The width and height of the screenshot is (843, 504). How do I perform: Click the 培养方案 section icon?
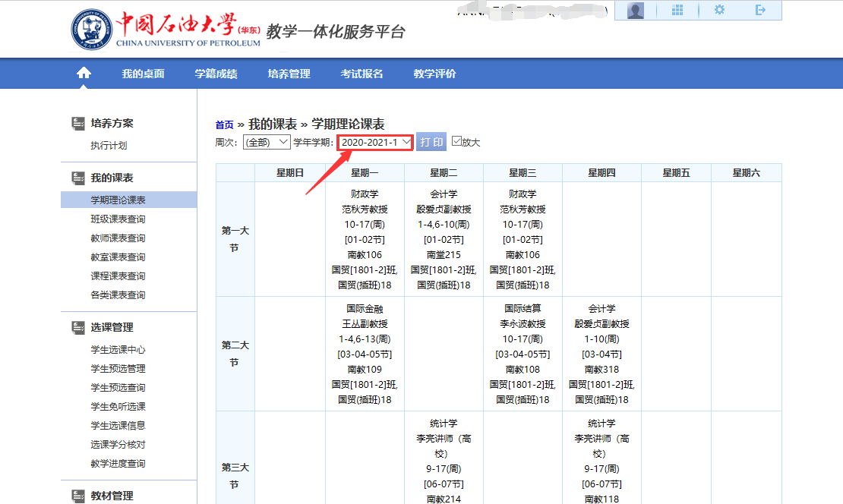77,123
